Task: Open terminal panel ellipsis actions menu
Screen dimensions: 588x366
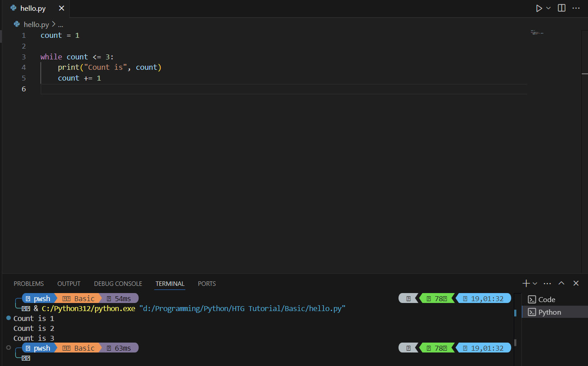Action: 548,283
